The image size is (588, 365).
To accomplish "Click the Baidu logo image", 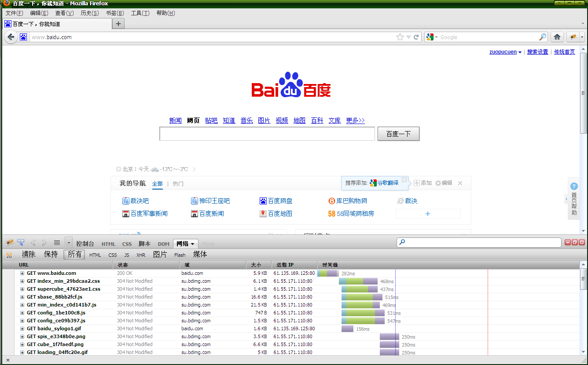I will 291,84.
